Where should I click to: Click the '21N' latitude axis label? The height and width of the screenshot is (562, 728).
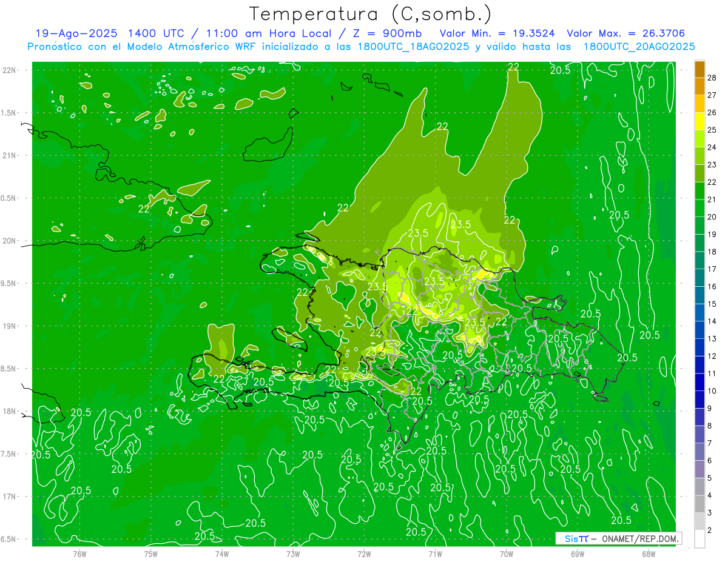tap(9, 155)
